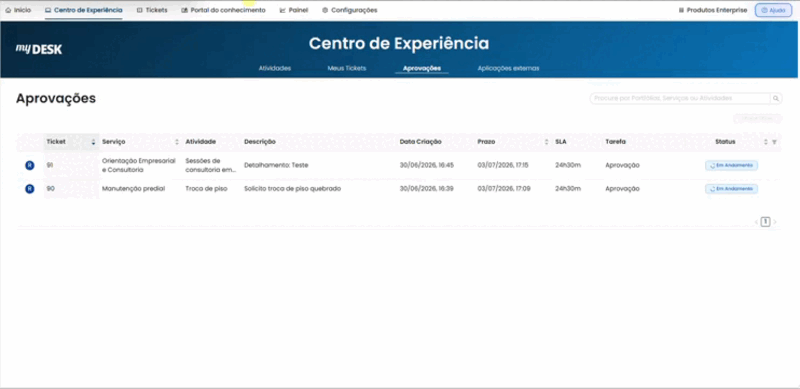800x389 pixels.
Task: Click the magnifier search icon
Action: (776, 99)
